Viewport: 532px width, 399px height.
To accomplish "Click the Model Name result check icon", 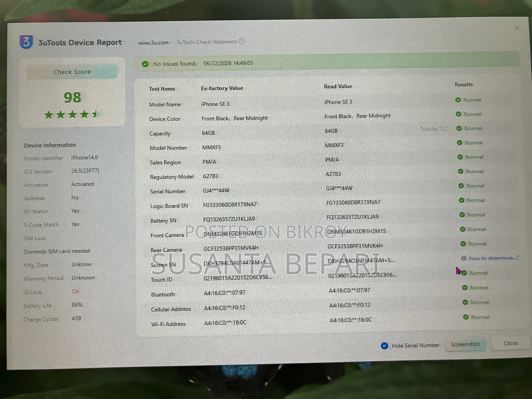I will pos(458,100).
